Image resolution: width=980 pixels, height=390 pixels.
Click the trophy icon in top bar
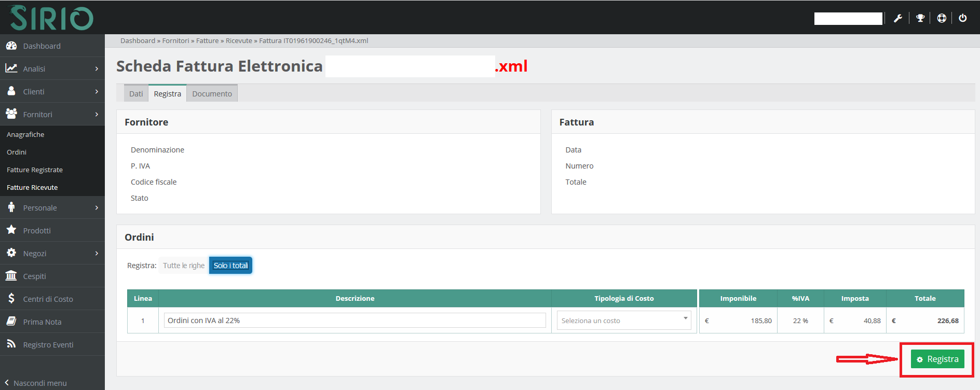[x=920, y=18]
